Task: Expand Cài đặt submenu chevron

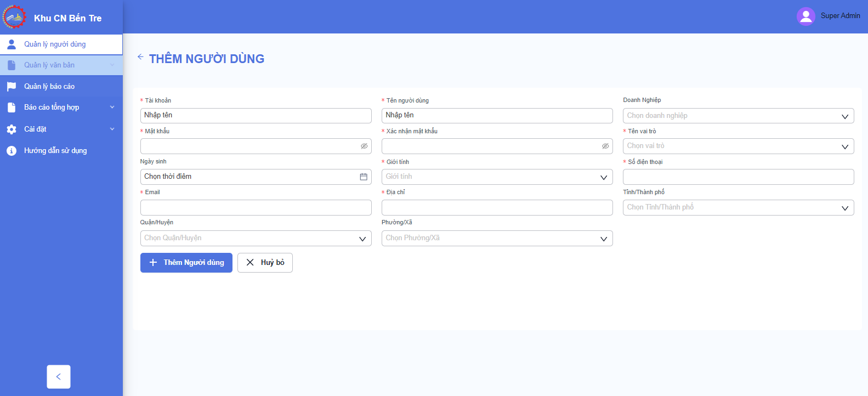Action: point(112,129)
